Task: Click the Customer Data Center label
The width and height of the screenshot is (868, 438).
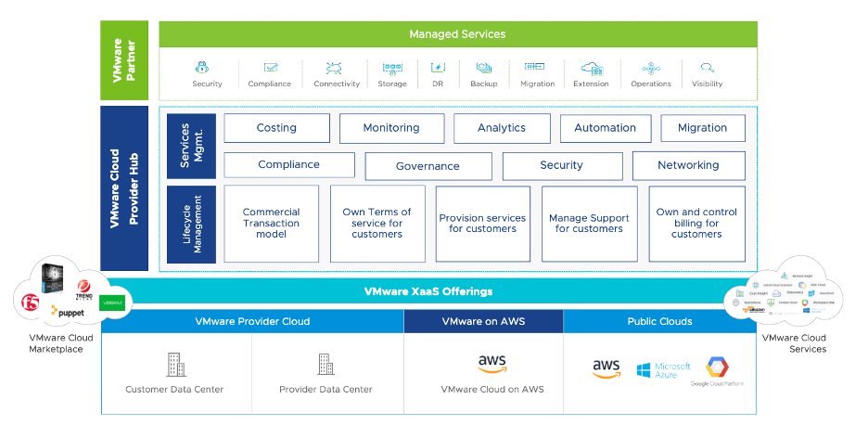Action: click(174, 389)
